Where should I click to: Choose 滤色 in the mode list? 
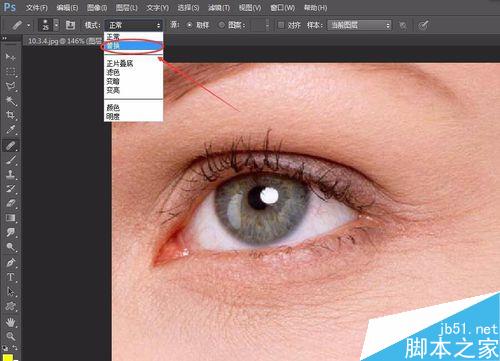pyautogui.click(x=133, y=72)
